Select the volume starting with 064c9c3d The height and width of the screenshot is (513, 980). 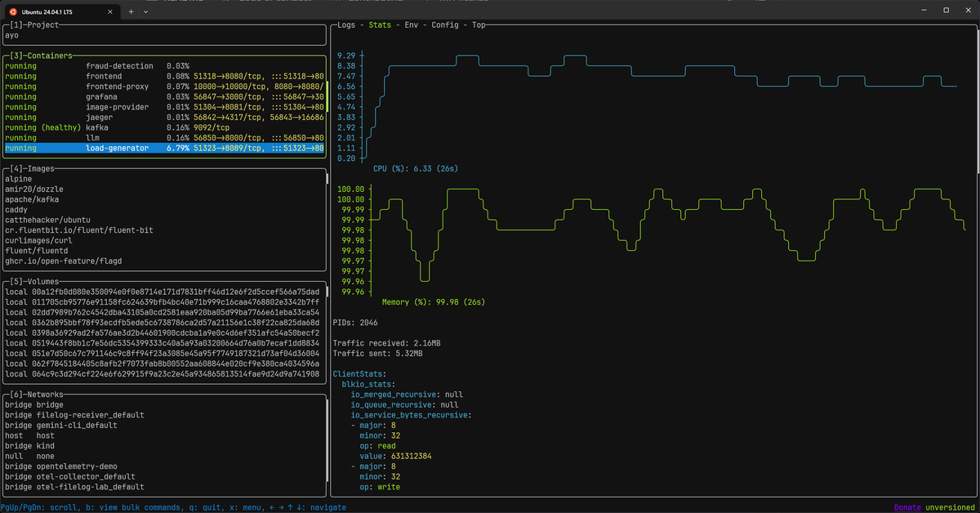(x=163, y=374)
